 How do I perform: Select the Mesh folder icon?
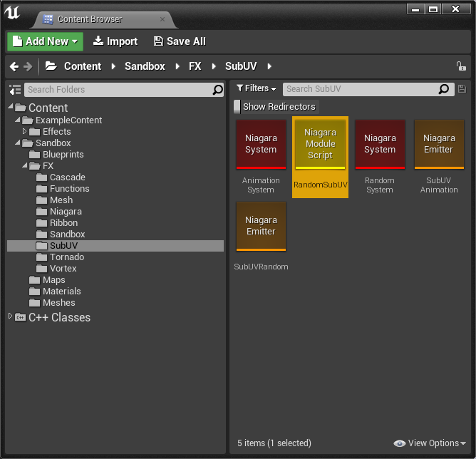pyautogui.click(x=41, y=200)
